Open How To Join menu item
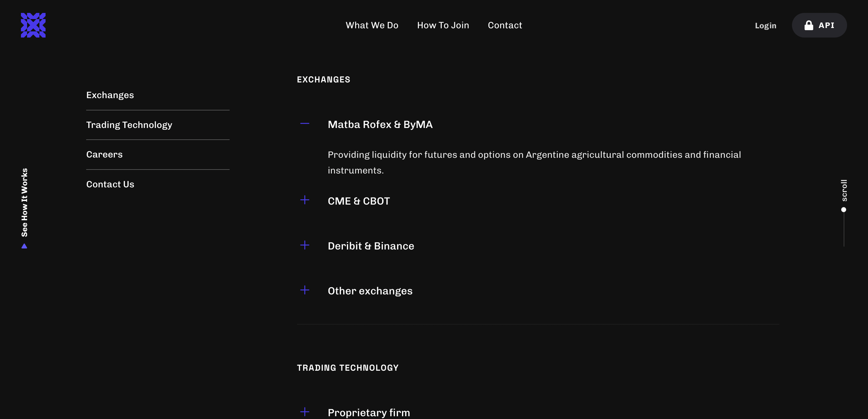The height and width of the screenshot is (419, 868). (x=443, y=25)
